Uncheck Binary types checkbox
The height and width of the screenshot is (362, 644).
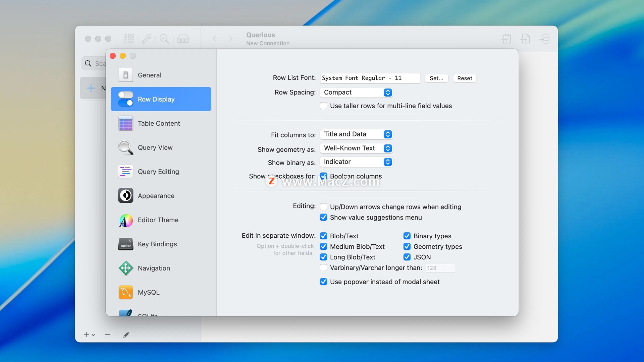[x=407, y=236]
